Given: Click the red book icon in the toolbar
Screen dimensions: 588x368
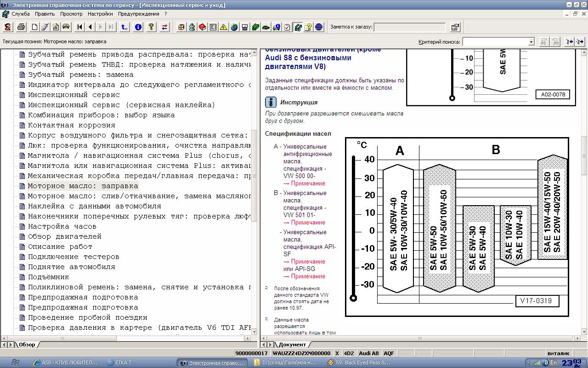Looking at the screenshot, I should (x=203, y=27).
